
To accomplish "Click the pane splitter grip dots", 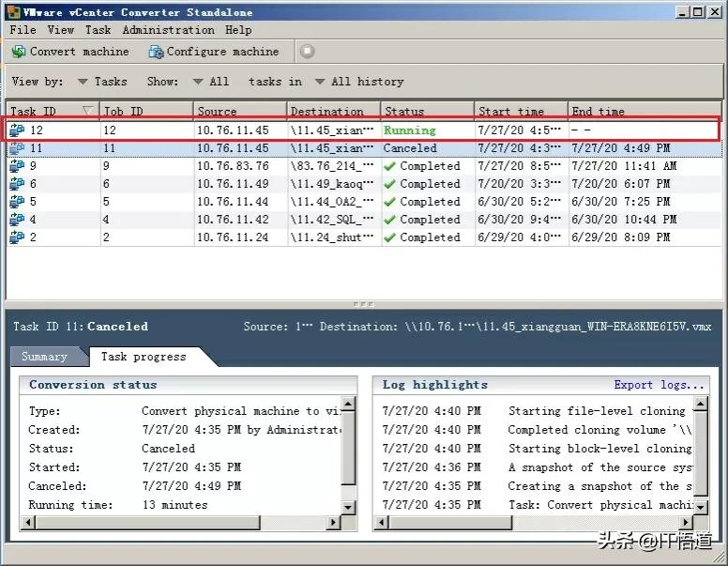I will pyautogui.click(x=364, y=304).
